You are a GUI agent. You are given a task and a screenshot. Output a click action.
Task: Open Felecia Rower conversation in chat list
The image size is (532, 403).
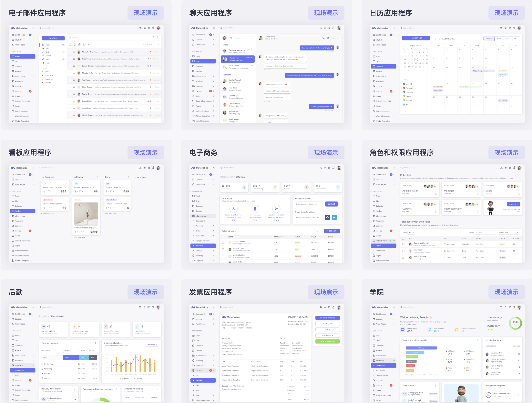(x=238, y=59)
